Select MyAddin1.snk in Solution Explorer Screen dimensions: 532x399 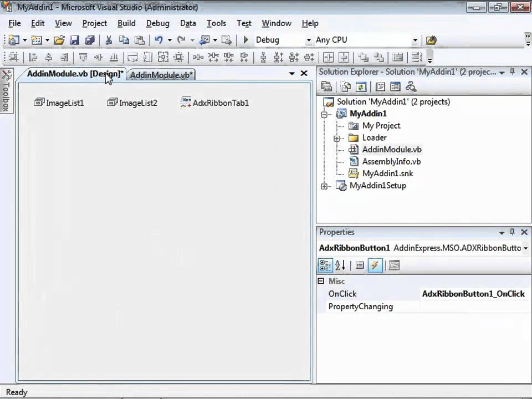point(387,173)
